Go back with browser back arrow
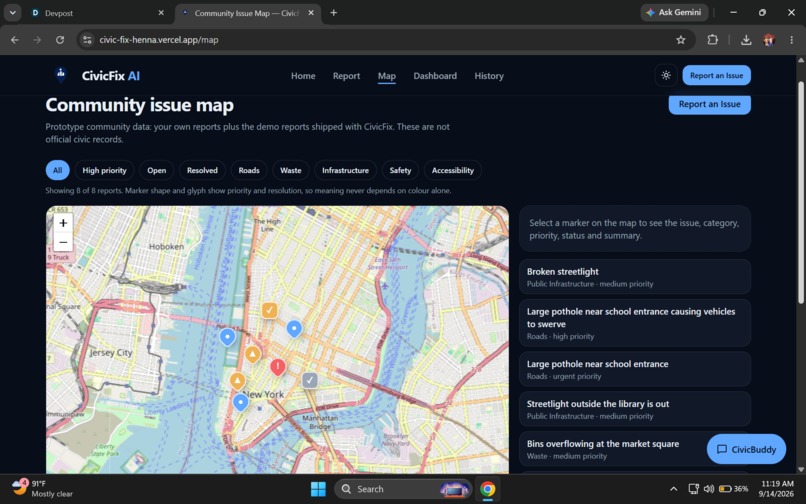 tap(15, 40)
